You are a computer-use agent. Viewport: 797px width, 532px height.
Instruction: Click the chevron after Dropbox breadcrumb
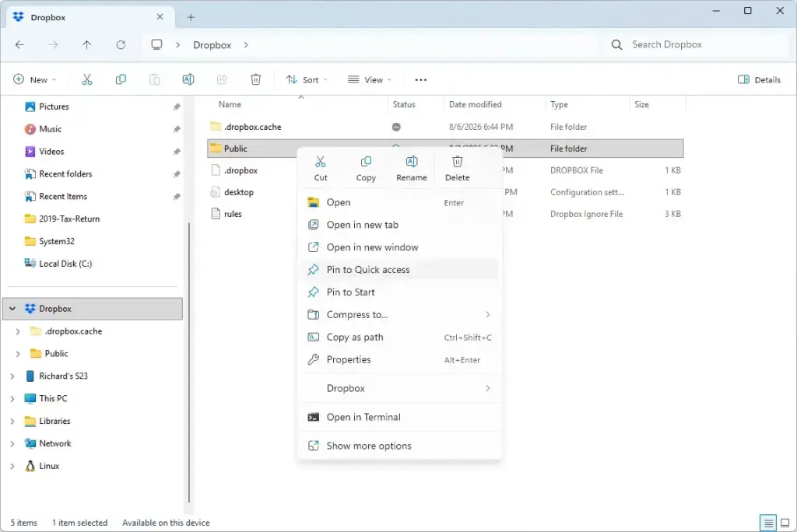(246, 44)
